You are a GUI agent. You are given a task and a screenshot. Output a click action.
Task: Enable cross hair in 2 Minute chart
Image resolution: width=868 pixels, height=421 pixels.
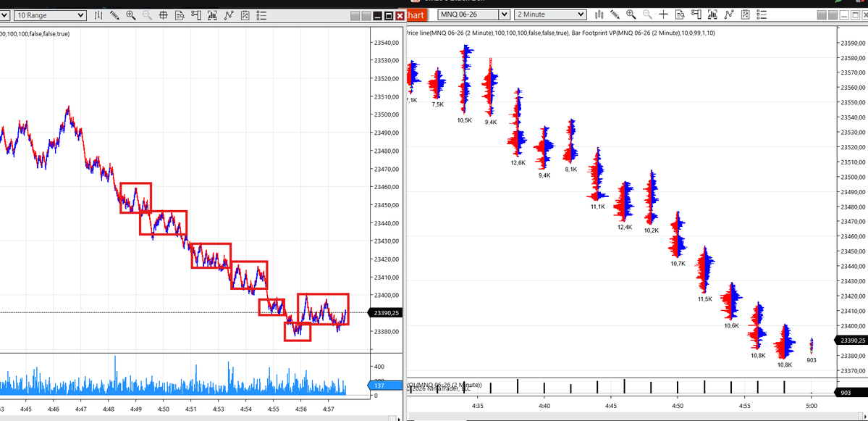coord(664,14)
